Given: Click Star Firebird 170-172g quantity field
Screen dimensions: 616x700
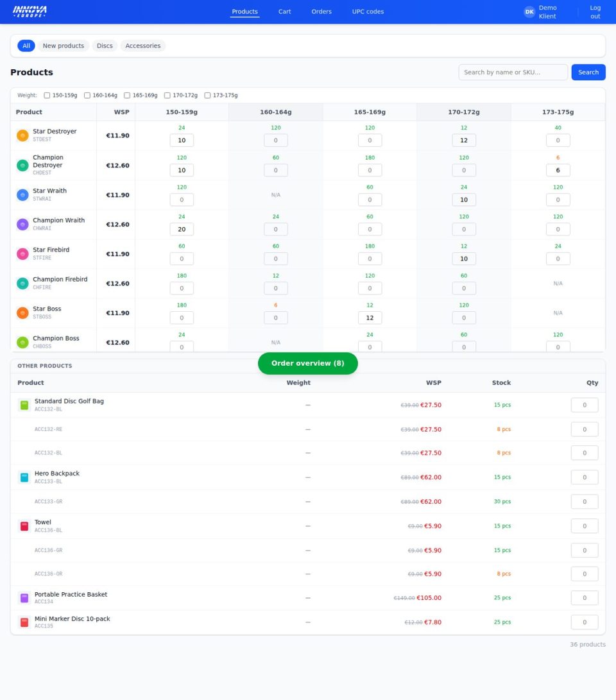Looking at the screenshot, I should coord(464,259).
